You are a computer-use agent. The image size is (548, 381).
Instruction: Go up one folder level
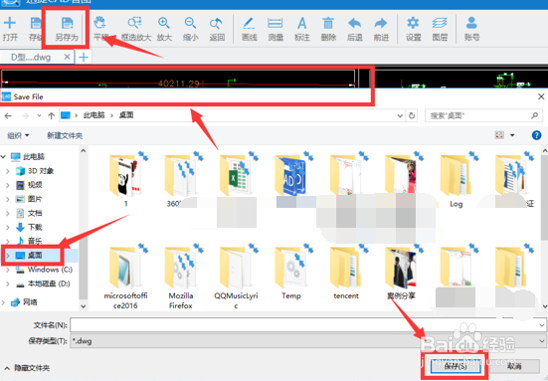coord(51,115)
